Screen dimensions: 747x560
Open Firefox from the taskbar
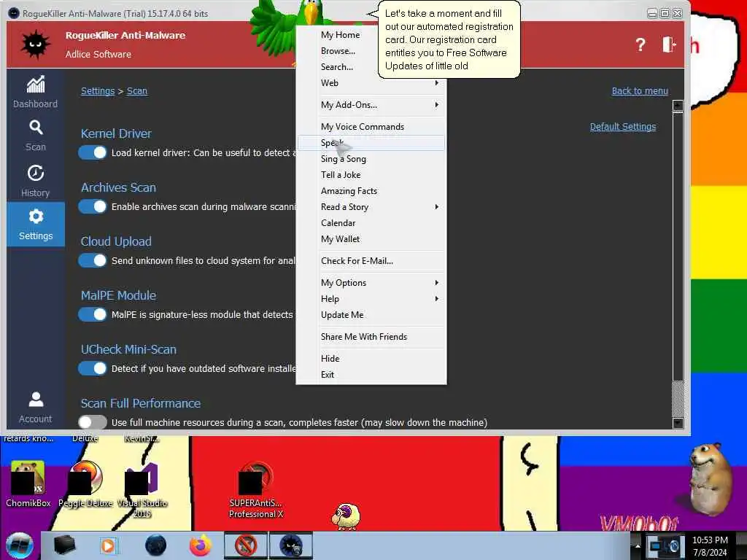[201, 545]
